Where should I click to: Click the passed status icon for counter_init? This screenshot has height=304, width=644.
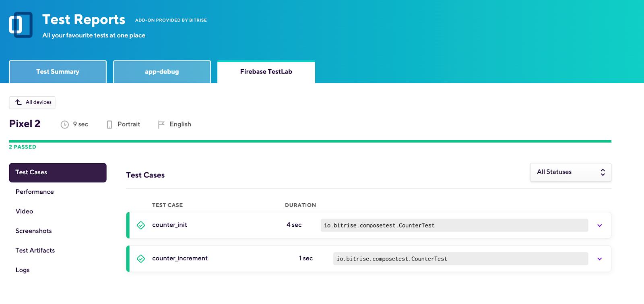pos(141,225)
